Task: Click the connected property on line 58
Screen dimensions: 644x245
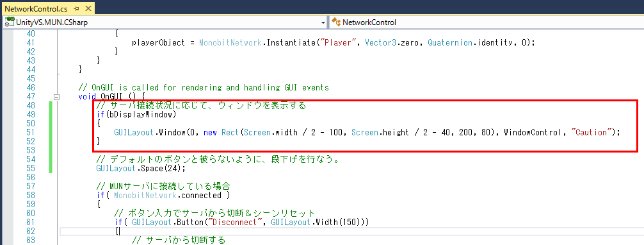Action: coord(201,195)
